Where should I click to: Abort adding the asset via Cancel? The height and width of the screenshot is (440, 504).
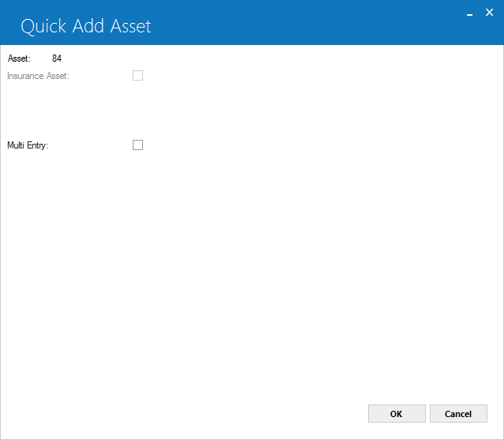[458, 414]
